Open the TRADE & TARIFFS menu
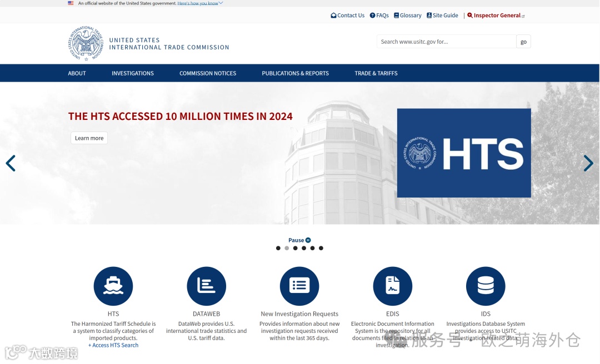The width and height of the screenshot is (600, 364). pyautogui.click(x=376, y=73)
